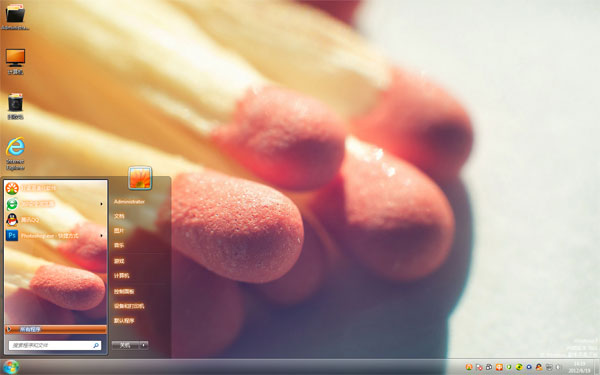Viewport: 600px width, 375px height.
Task: Click the QQ penguin tray icon
Action: coord(539,367)
